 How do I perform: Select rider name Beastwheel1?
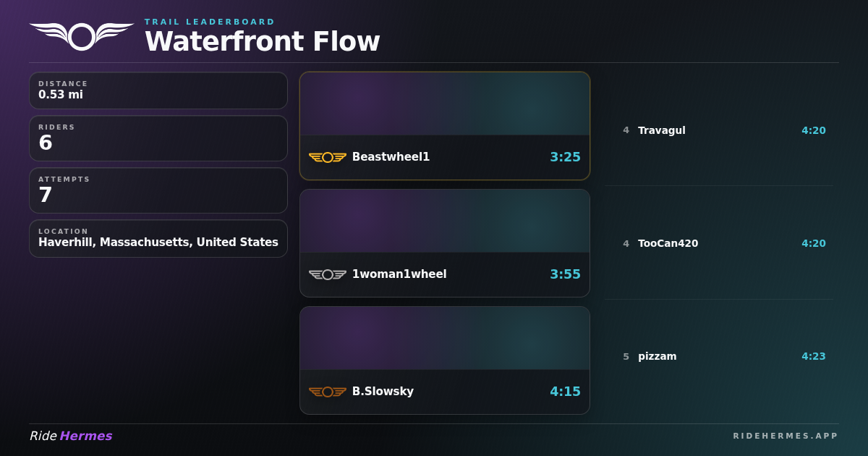[391, 157]
